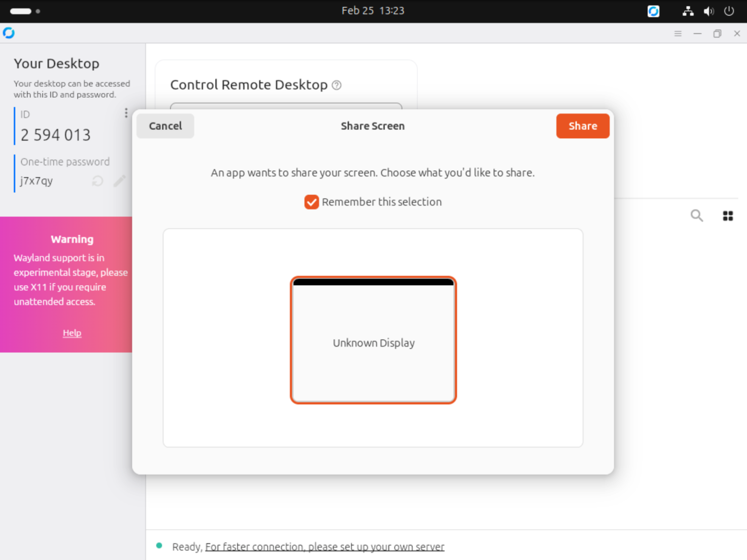Click the green Ready status indicator
Viewport: 747px width, 560px height.
[x=159, y=546]
